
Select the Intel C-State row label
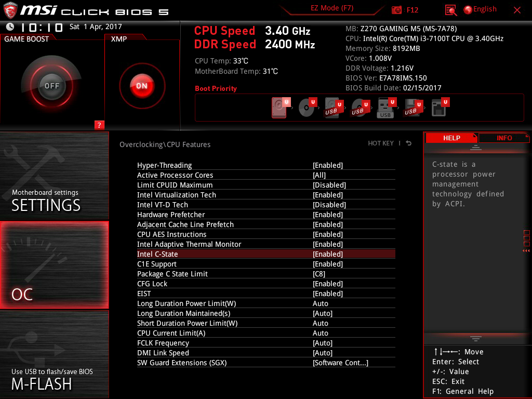point(157,254)
